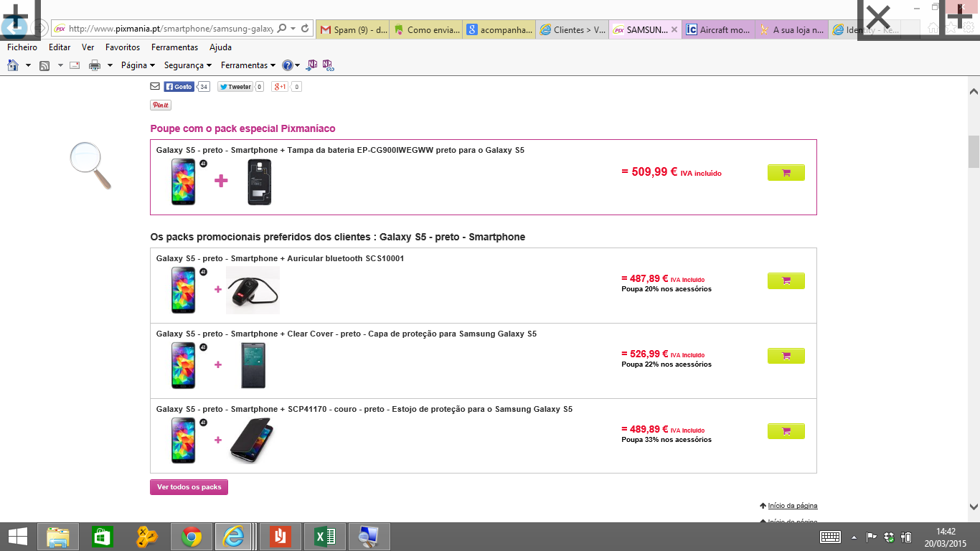Click the Tweeter share button
The height and width of the screenshot is (551, 980).
click(x=235, y=87)
